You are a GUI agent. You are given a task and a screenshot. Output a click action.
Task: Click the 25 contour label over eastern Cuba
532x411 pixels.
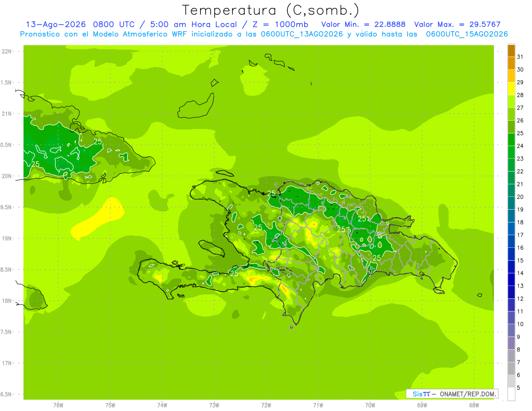click(98, 142)
